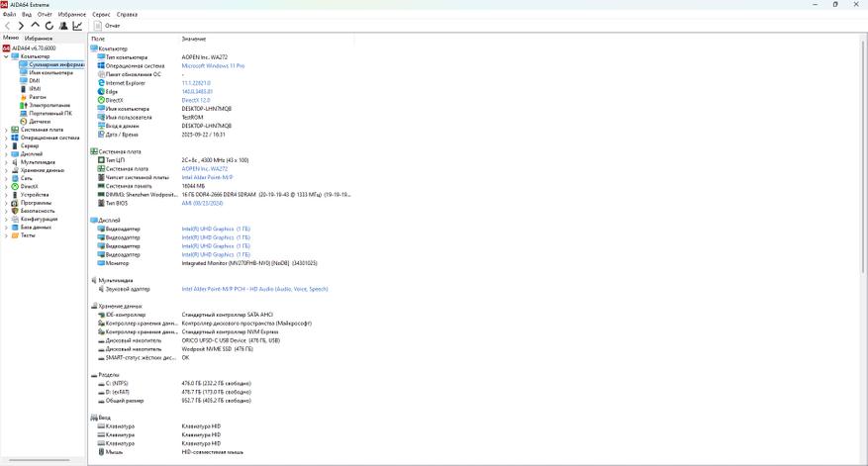Click the Тесты folder icon in the tree

pyautogui.click(x=15, y=235)
